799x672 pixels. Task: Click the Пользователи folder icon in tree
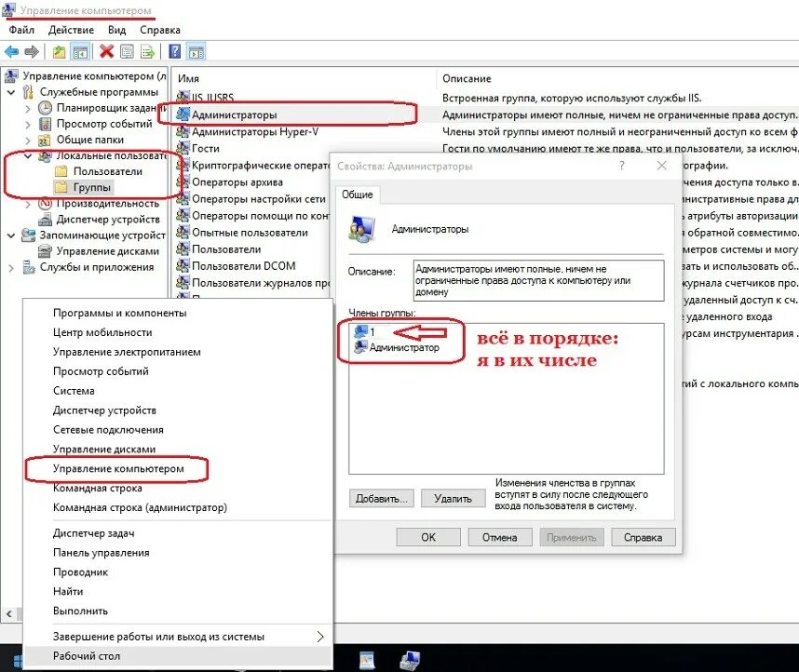(61, 171)
